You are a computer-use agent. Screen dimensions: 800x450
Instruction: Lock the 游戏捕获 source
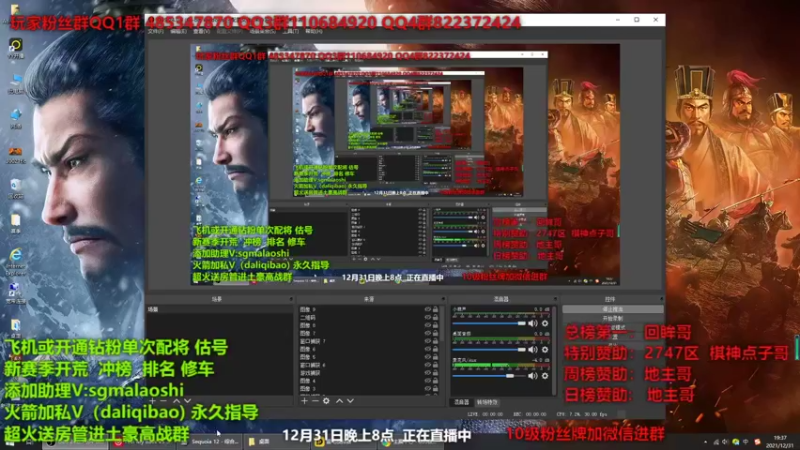point(435,373)
